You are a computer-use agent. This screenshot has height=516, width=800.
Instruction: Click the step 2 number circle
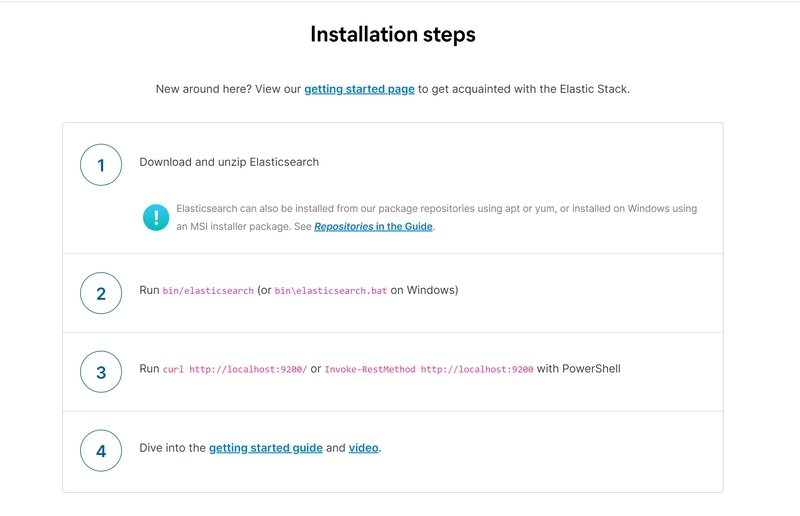click(101, 293)
